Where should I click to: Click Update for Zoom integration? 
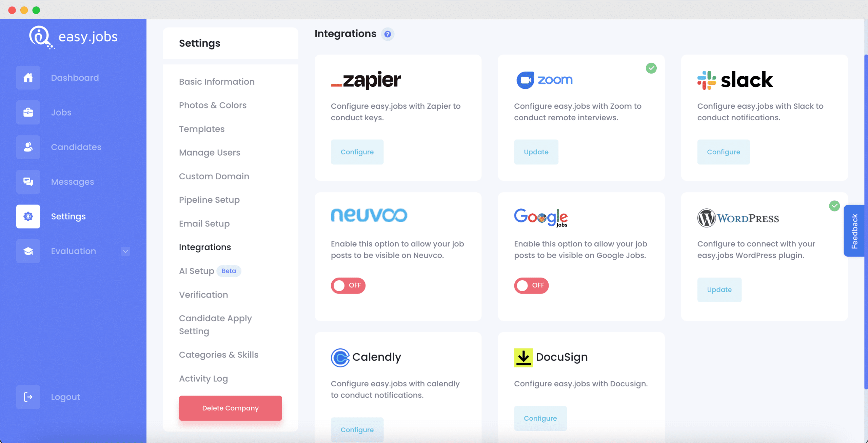(536, 152)
